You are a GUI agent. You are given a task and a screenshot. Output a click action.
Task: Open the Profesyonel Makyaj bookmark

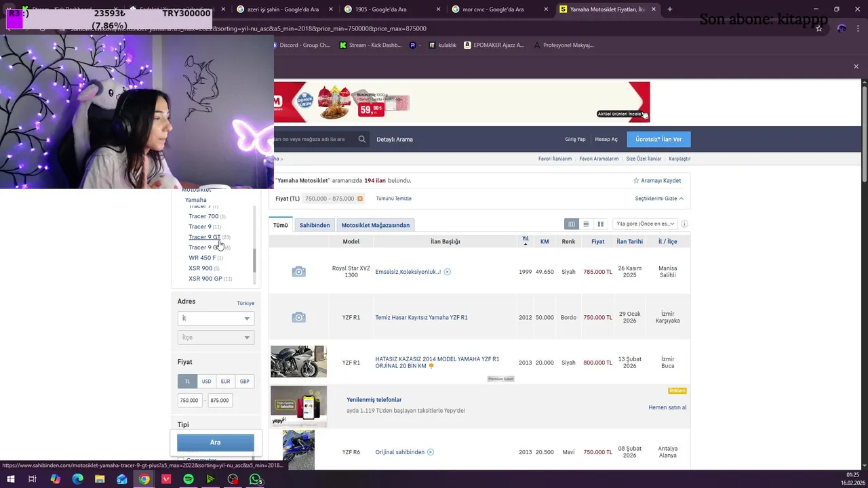(x=564, y=45)
